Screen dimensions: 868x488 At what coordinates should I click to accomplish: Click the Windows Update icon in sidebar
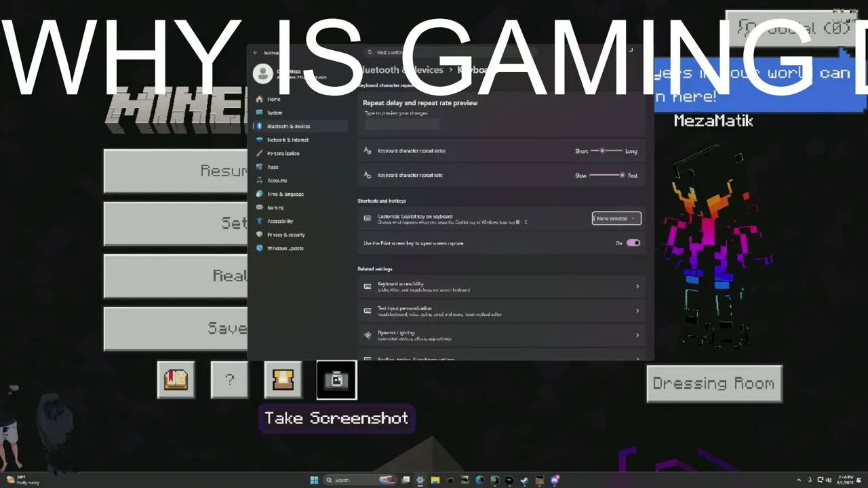(x=260, y=248)
